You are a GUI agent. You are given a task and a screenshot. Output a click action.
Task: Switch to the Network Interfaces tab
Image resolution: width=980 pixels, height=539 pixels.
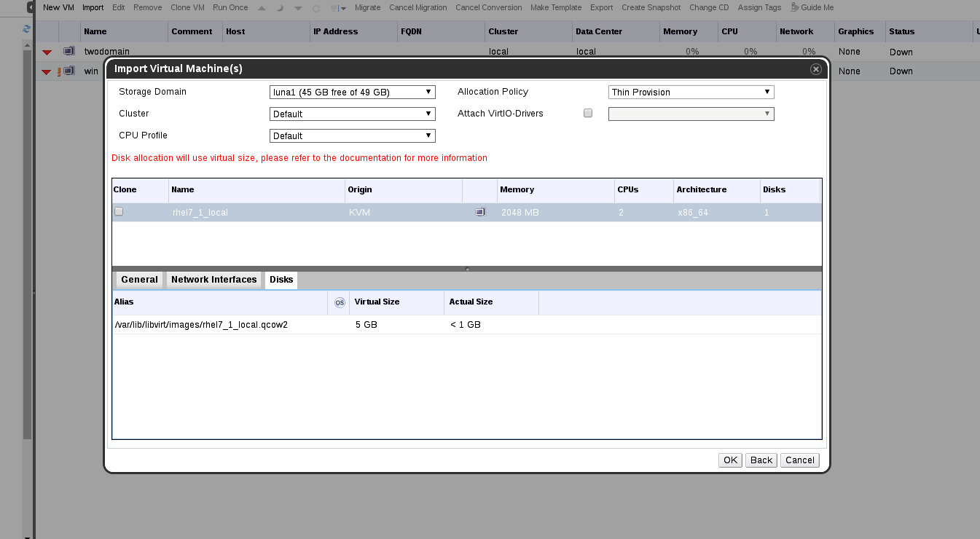tap(213, 280)
